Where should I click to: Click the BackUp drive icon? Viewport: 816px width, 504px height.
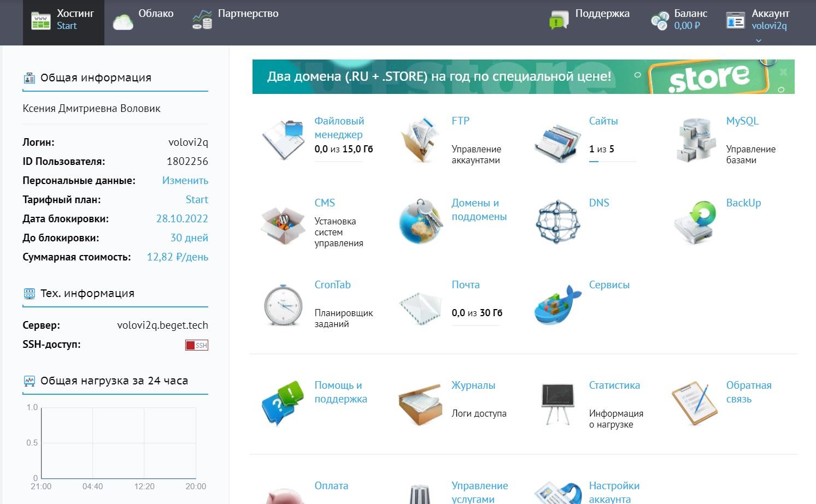[695, 222]
